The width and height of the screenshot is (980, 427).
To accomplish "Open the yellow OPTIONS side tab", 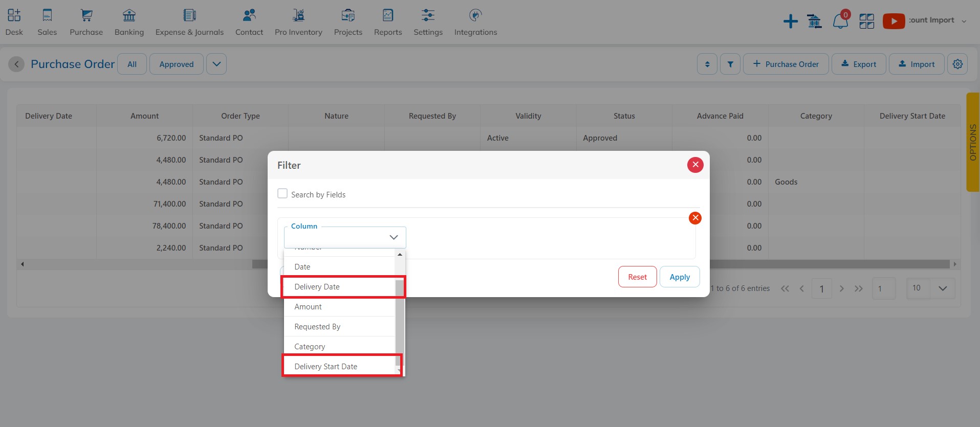I will (973, 142).
